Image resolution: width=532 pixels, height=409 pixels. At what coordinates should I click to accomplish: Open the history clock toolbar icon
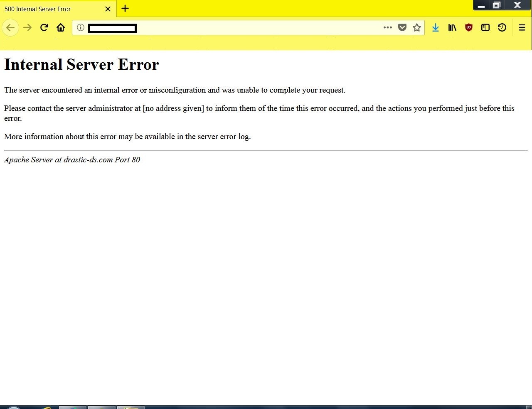click(502, 28)
